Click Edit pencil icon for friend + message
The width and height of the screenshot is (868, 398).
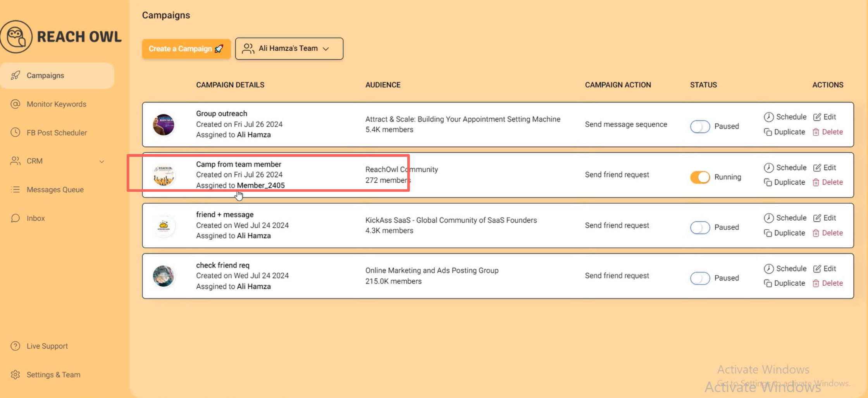point(817,218)
